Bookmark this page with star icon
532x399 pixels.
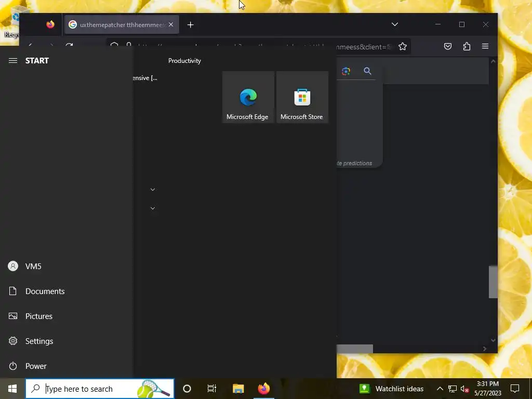click(403, 46)
